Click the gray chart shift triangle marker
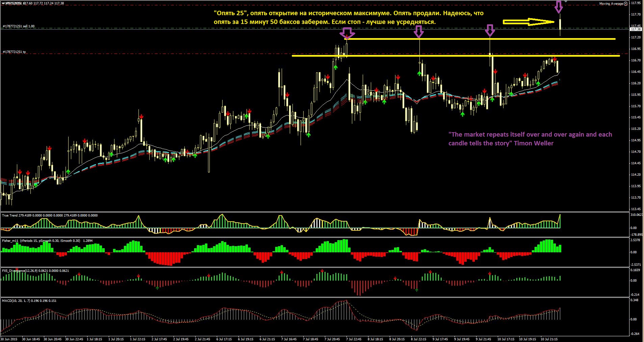This screenshot has height=342, width=644. pyautogui.click(x=566, y=2)
